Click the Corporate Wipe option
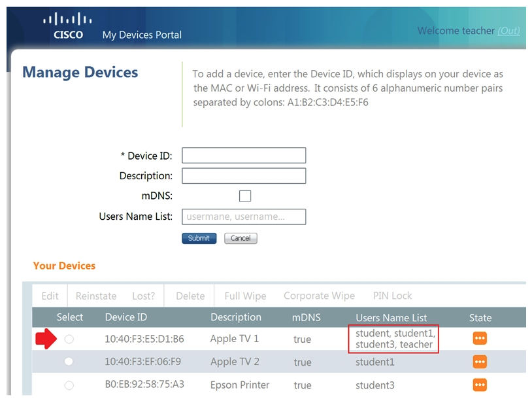The image size is (532, 401). (320, 296)
